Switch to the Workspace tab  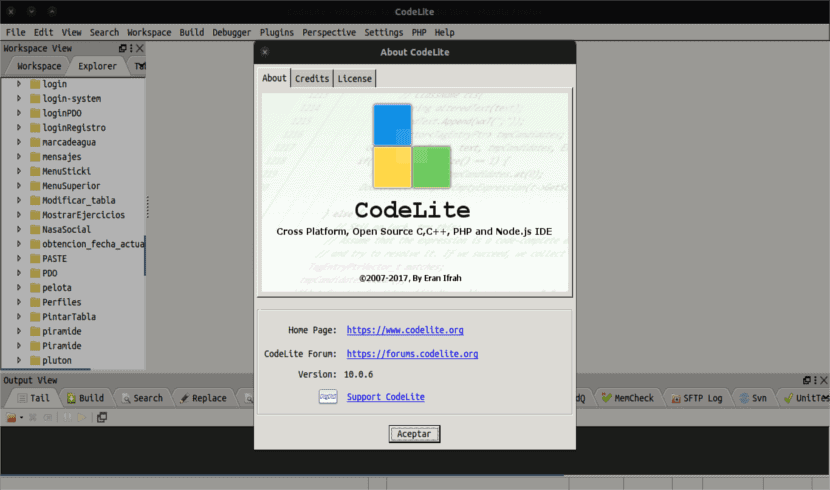pos(39,66)
